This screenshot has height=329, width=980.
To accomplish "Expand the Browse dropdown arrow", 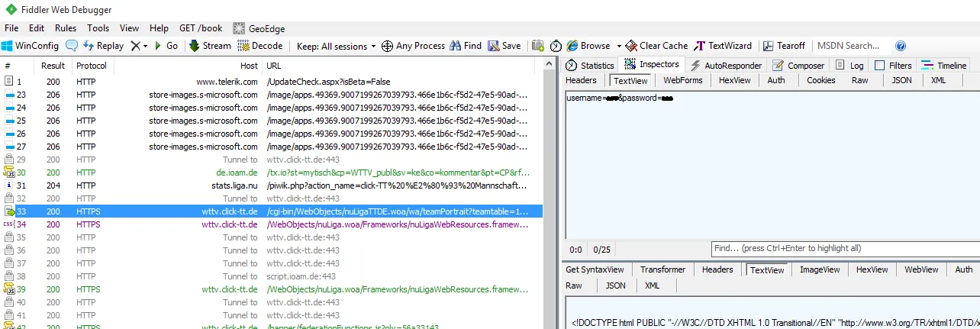I will click(619, 46).
